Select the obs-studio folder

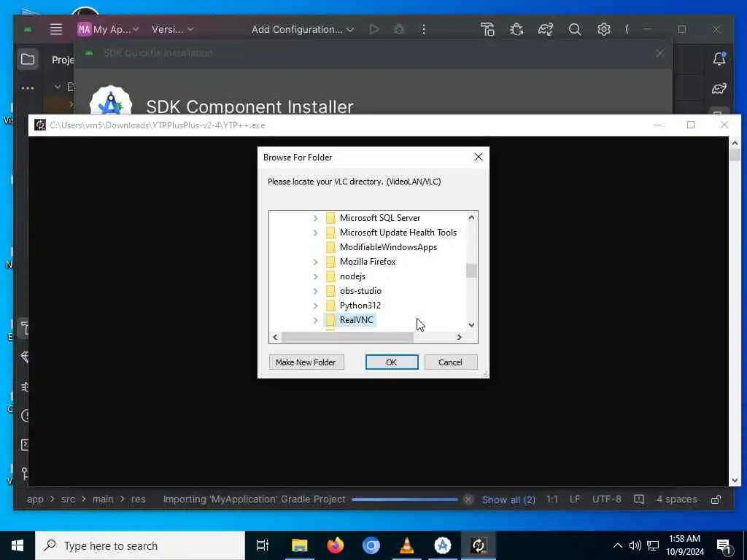360,290
